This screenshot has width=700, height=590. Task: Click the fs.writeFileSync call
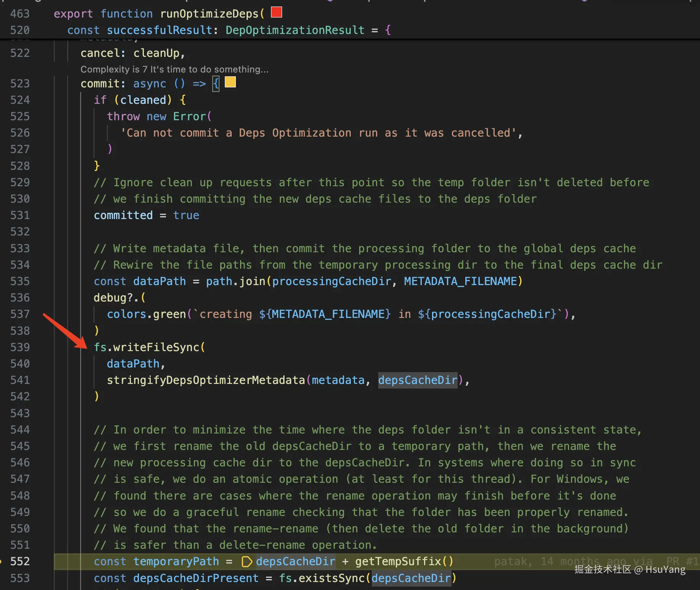(147, 347)
